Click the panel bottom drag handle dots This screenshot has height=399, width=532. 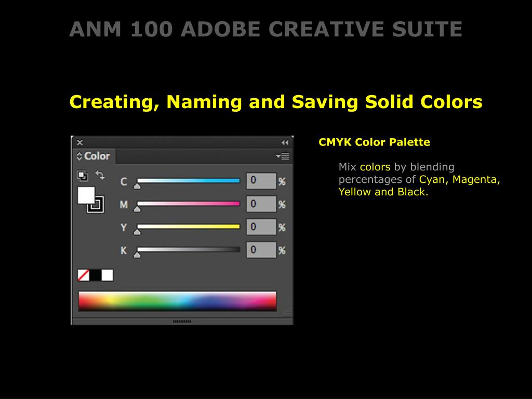pyautogui.click(x=182, y=321)
